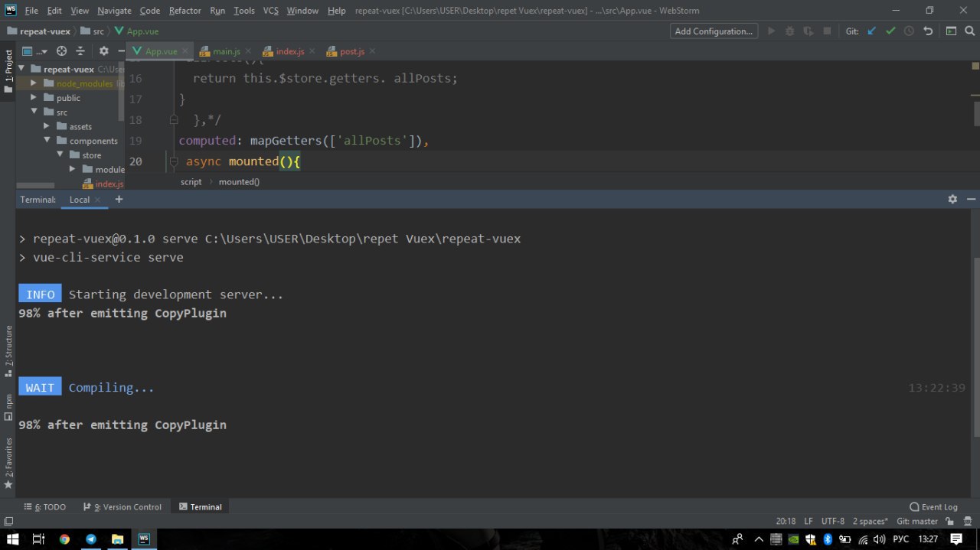
Task: Open the Structure side panel
Action: pyautogui.click(x=8, y=351)
